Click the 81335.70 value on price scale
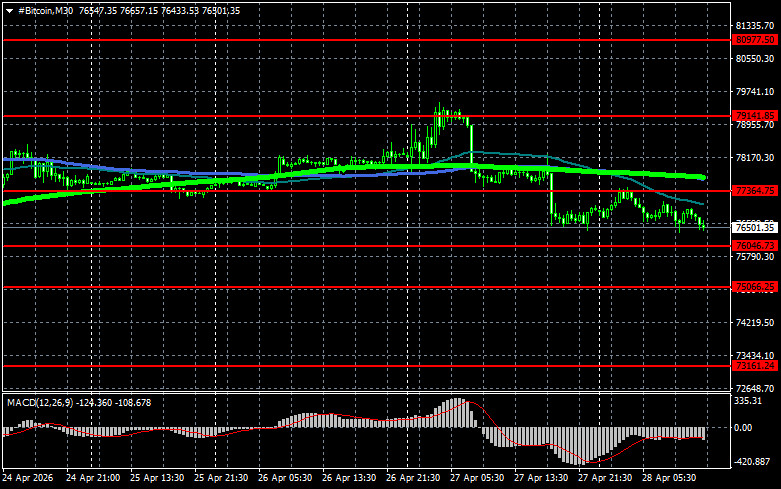The width and height of the screenshot is (781, 489). click(754, 26)
